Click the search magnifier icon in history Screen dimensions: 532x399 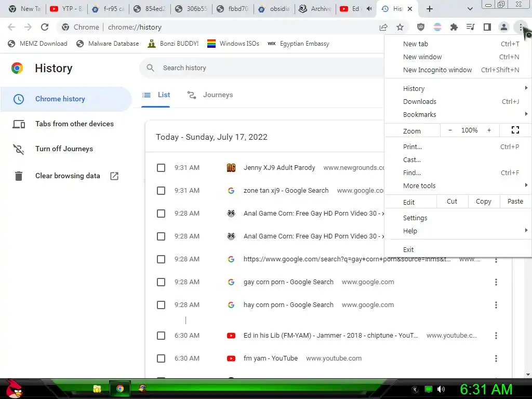(x=150, y=68)
